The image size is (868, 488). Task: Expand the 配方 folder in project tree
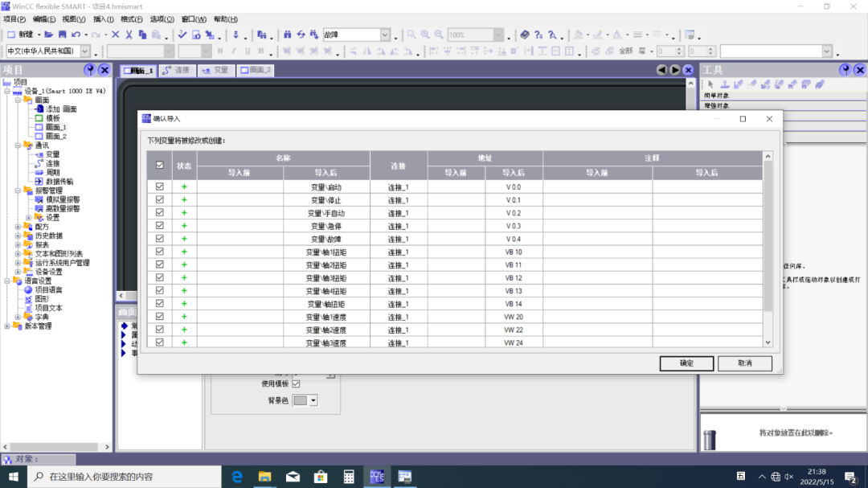click(18, 227)
